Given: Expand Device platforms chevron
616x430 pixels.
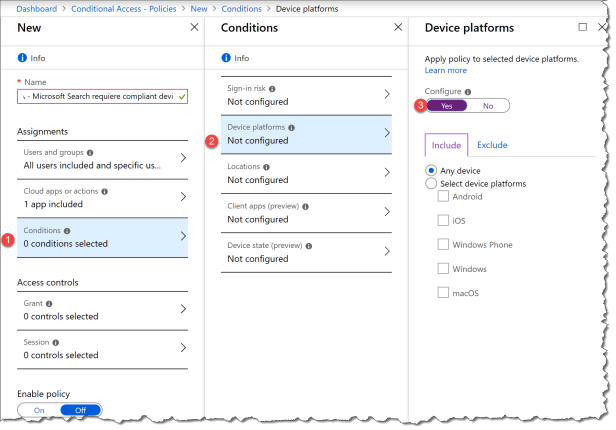Looking at the screenshot, I should 387,133.
